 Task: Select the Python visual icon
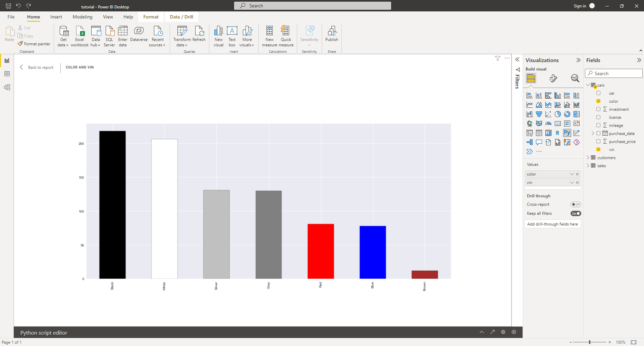click(567, 133)
